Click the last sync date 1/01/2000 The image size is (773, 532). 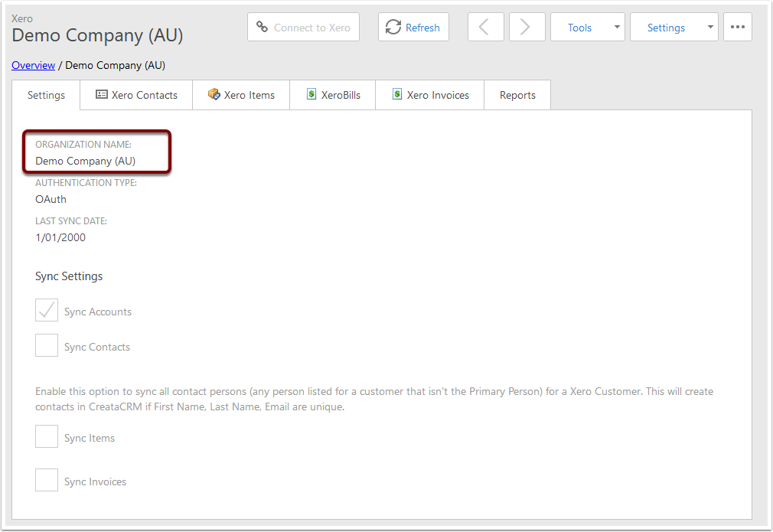[60, 237]
